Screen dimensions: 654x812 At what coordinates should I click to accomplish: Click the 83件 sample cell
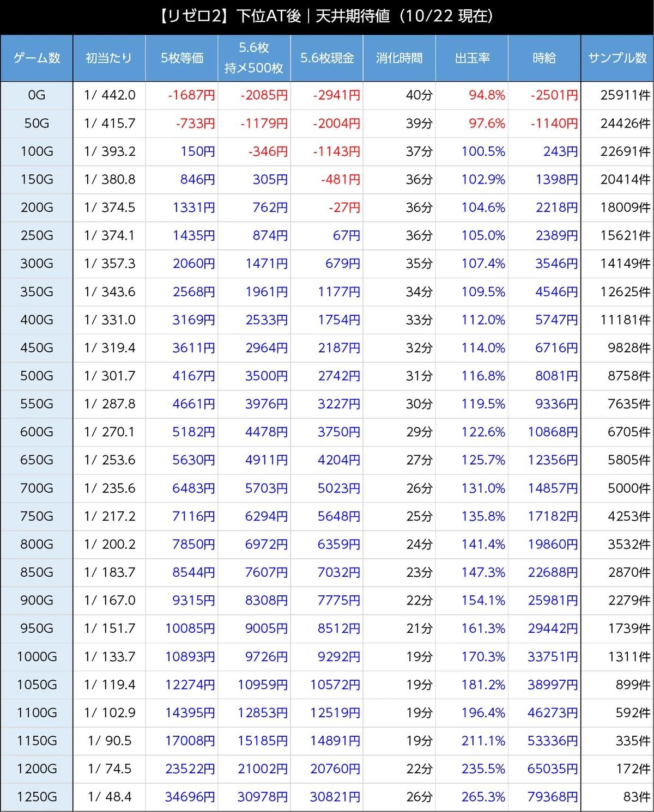pyautogui.click(x=617, y=797)
